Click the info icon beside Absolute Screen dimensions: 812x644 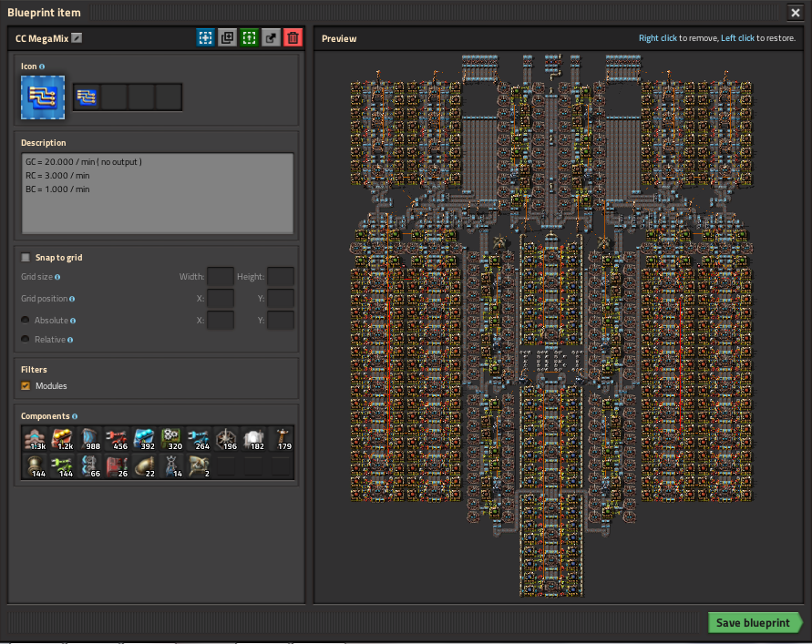coord(73,321)
